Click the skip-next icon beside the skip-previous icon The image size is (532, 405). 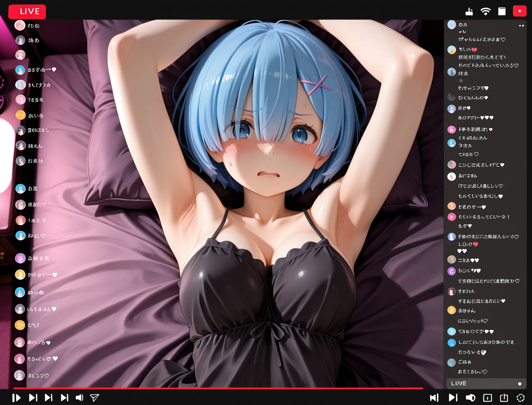point(453,398)
